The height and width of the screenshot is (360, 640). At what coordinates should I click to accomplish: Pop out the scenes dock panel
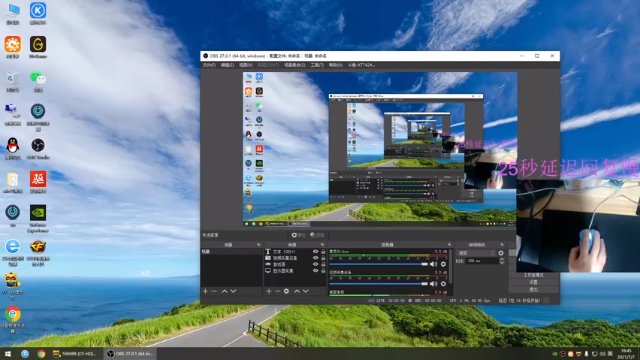click(x=258, y=244)
